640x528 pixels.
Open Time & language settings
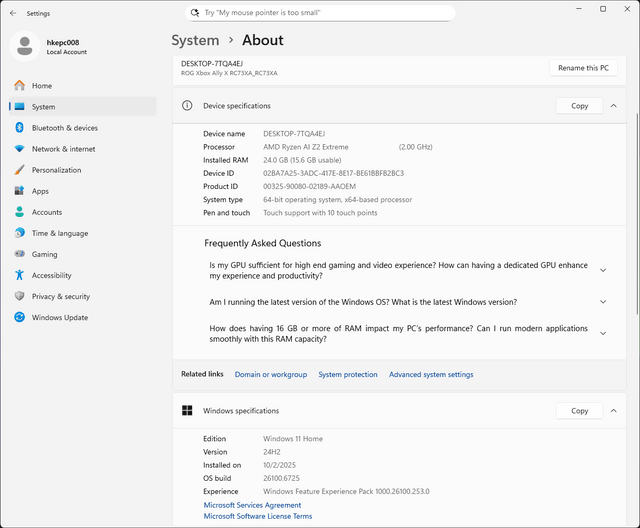click(82, 233)
